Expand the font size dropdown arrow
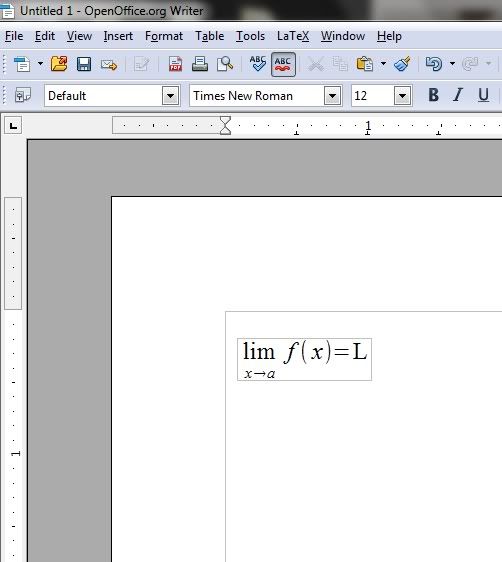The width and height of the screenshot is (502, 562). coord(402,96)
